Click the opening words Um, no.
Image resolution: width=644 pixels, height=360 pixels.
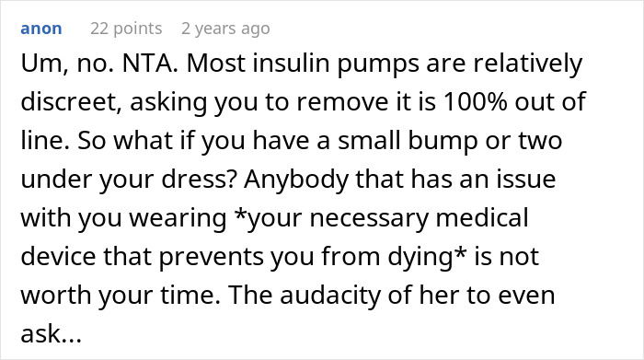tap(67, 64)
